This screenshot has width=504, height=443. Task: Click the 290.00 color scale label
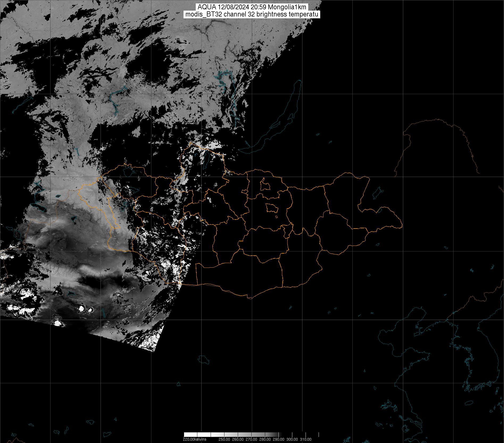click(278, 439)
